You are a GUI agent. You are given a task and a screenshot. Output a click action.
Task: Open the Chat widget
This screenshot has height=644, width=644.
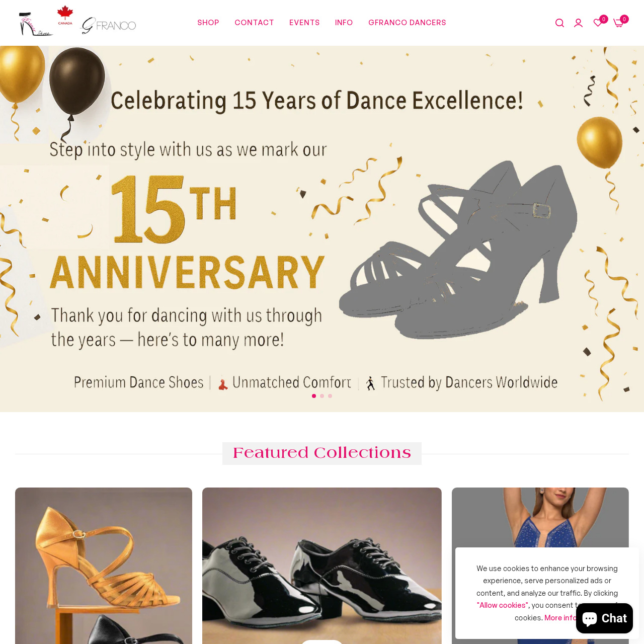pos(604,618)
